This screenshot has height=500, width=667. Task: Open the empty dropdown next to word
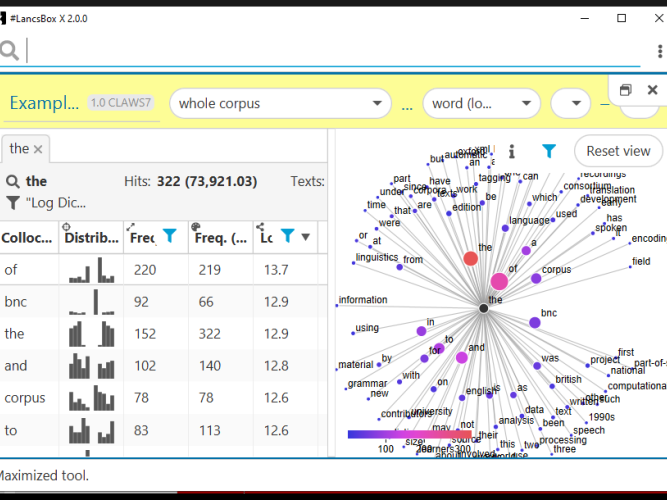tap(570, 103)
